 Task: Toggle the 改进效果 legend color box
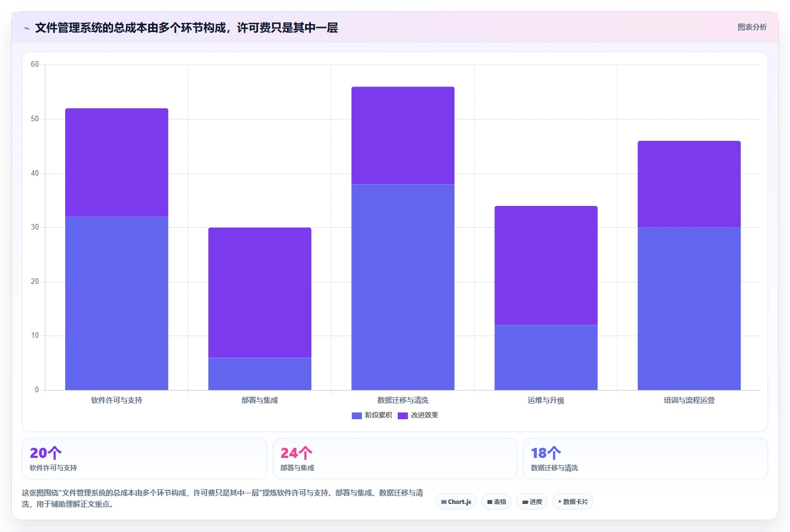(x=403, y=416)
